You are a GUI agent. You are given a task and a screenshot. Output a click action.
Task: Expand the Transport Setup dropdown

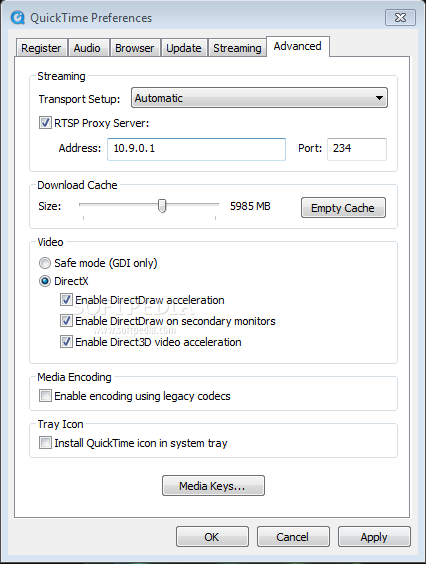[259, 97]
